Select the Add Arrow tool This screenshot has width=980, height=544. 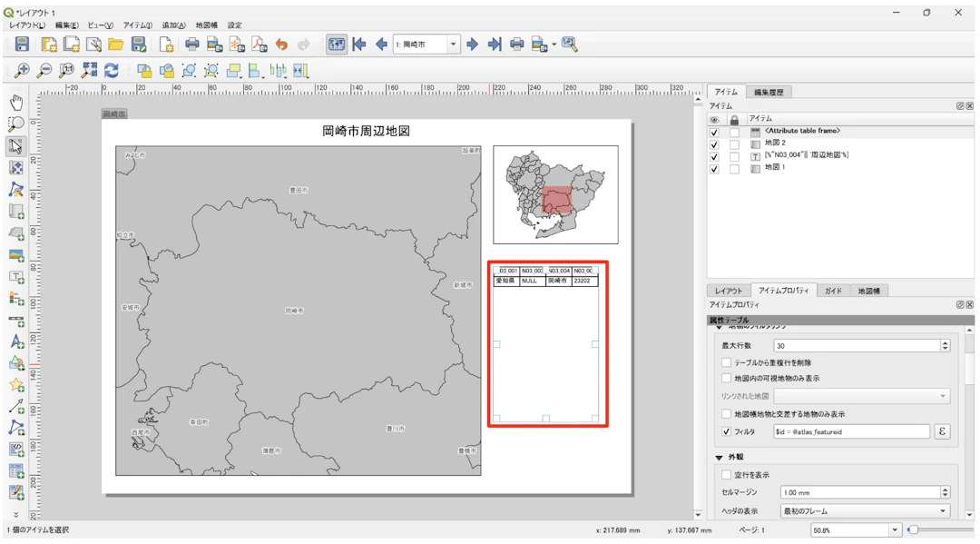tap(16, 407)
